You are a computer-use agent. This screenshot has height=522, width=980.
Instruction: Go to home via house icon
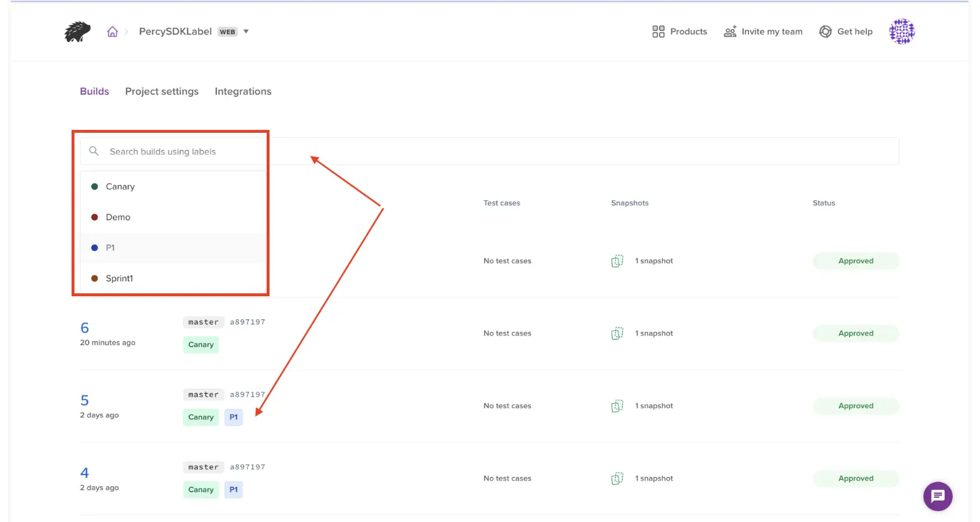[113, 32]
